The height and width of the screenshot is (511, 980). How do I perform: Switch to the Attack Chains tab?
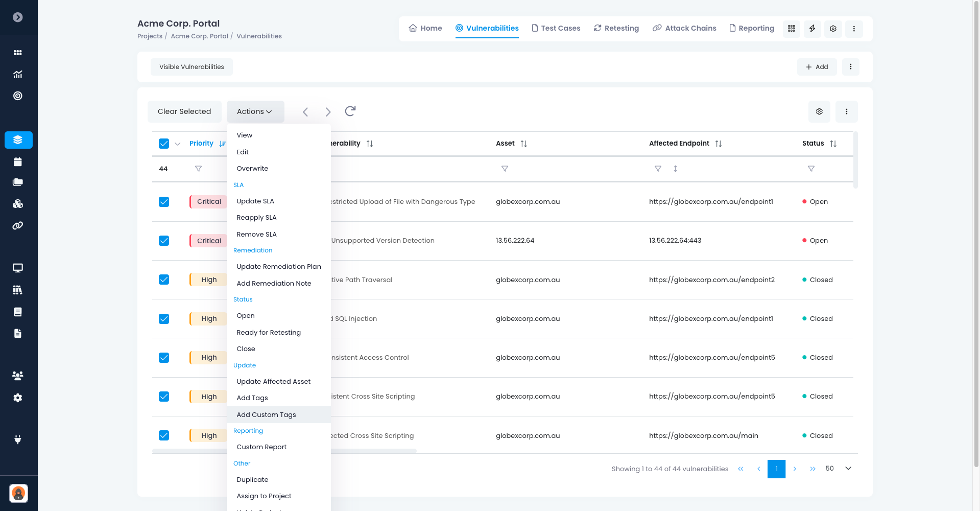coord(684,28)
